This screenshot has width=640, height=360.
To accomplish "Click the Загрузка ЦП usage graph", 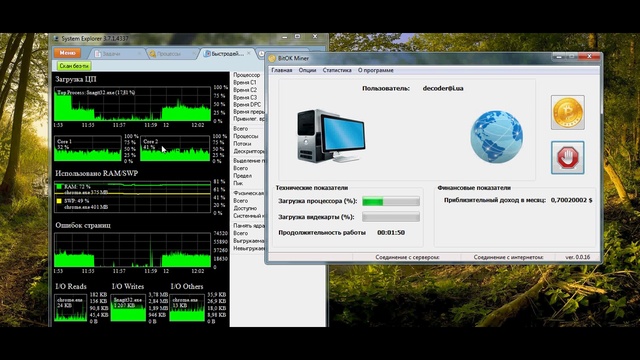I will [x=132, y=104].
